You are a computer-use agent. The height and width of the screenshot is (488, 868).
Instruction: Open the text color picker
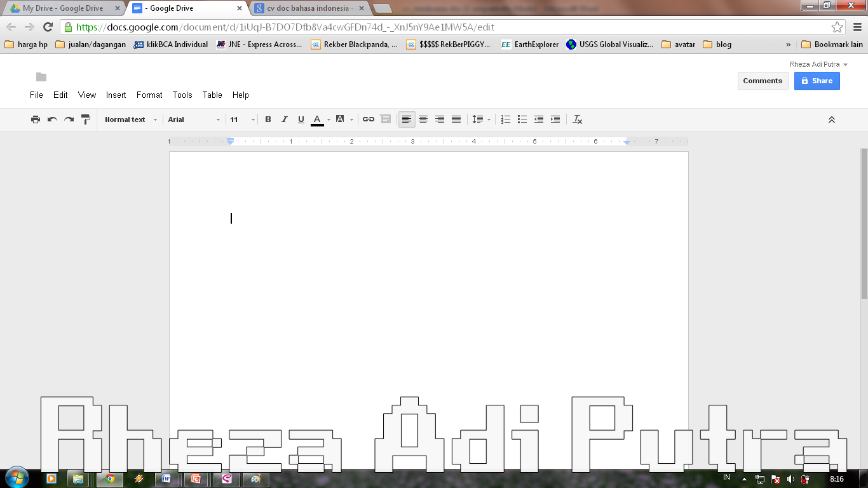pyautogui.click(x=318, y=119)
